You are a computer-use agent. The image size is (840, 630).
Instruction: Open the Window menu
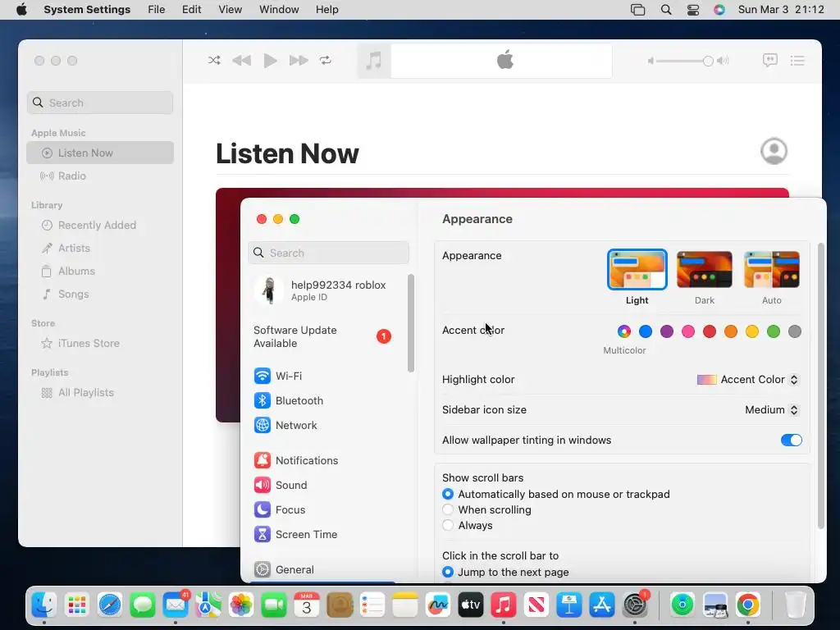(x=279, y=10)
